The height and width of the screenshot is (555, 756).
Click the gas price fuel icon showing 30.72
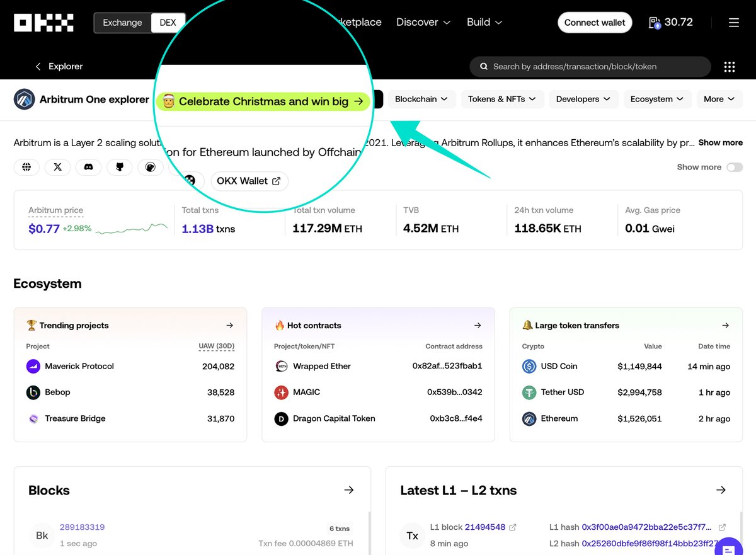pyautogui.click(x=653, y=22)
